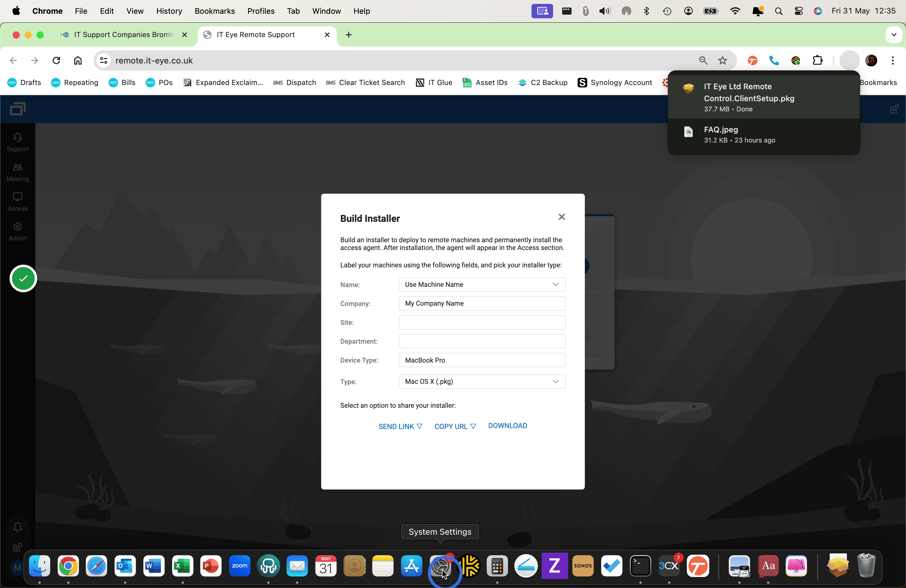This screenshot has height=588, width=906.
Task: Click the zoom magnifier icon in address bar
Action: pos(703,60)
